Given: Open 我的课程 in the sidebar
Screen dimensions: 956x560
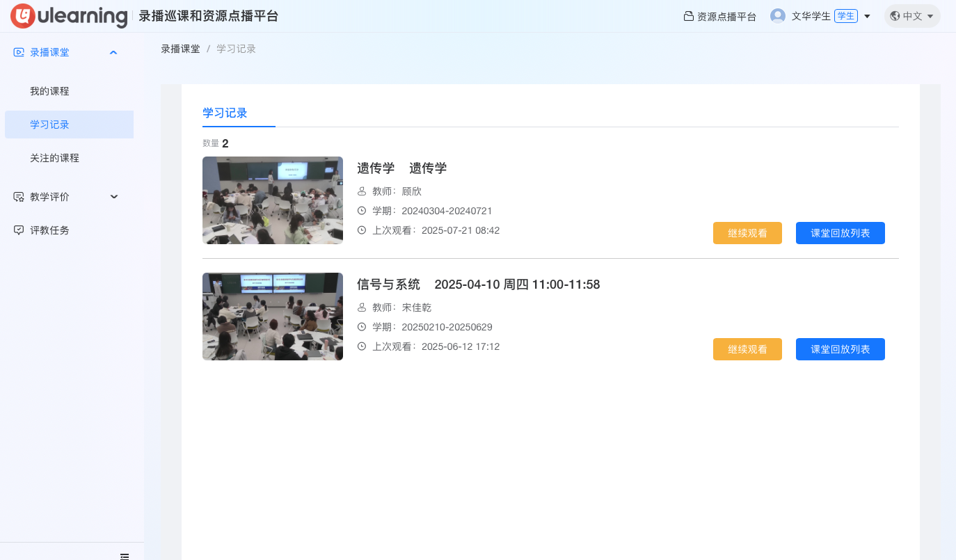Looking at the screenshot, I should [x=49, y=91].
